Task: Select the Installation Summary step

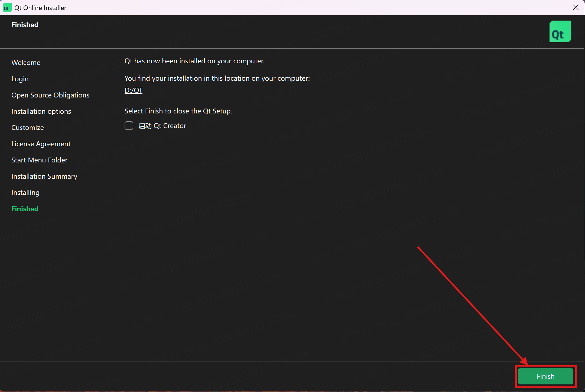Action: point(44,176)
